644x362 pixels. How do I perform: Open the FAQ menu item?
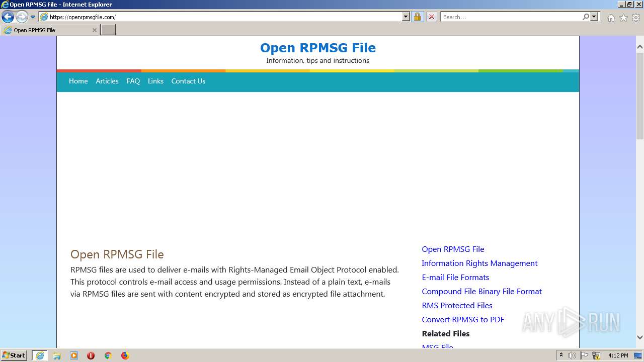[x=133, y=81]
